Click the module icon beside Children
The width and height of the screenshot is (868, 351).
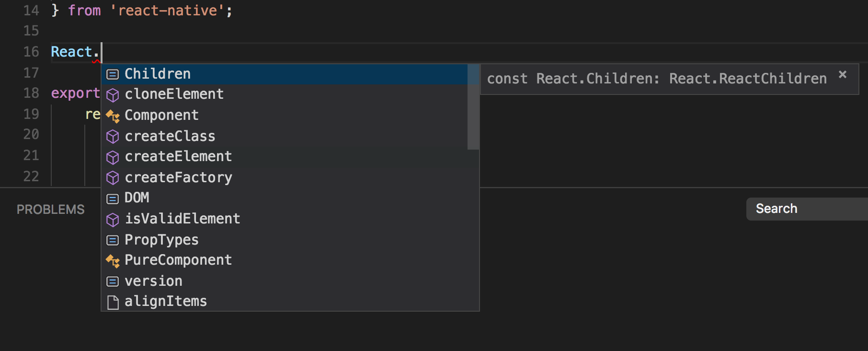click(x=113, y=74)
